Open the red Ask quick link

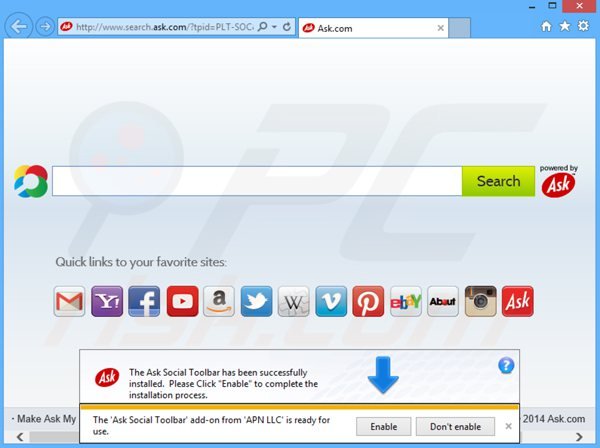coord(517,301)
